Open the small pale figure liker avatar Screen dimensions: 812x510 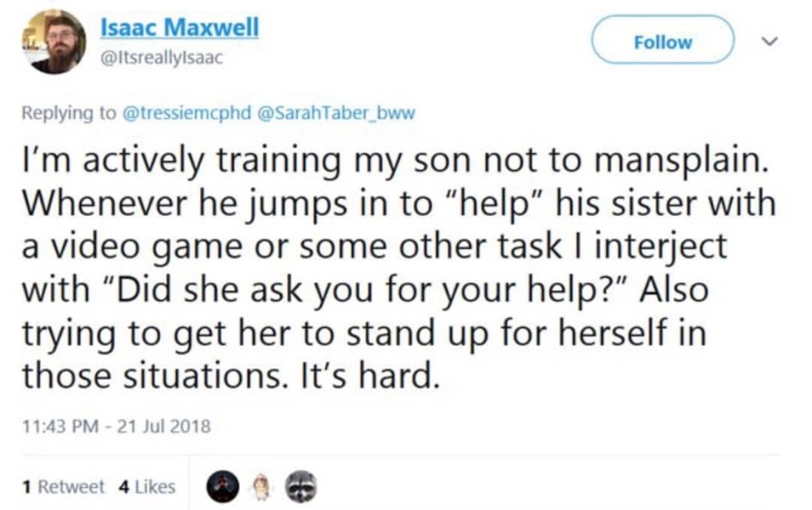[260, 486]
